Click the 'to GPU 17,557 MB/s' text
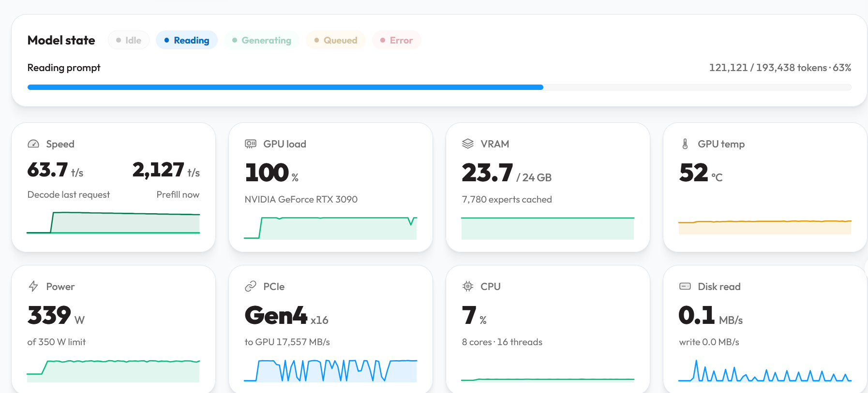The height and width of the screenshot is (393, 868). (287, 342)
